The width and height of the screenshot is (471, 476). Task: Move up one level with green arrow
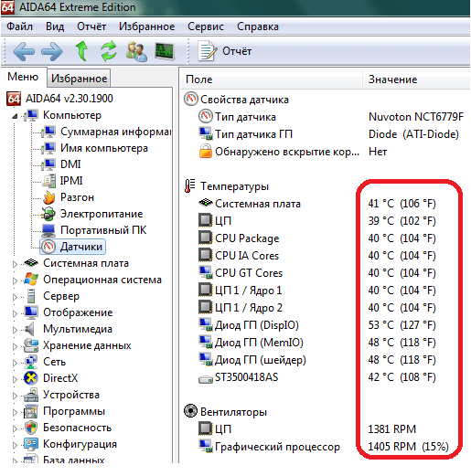pos(81,51)
